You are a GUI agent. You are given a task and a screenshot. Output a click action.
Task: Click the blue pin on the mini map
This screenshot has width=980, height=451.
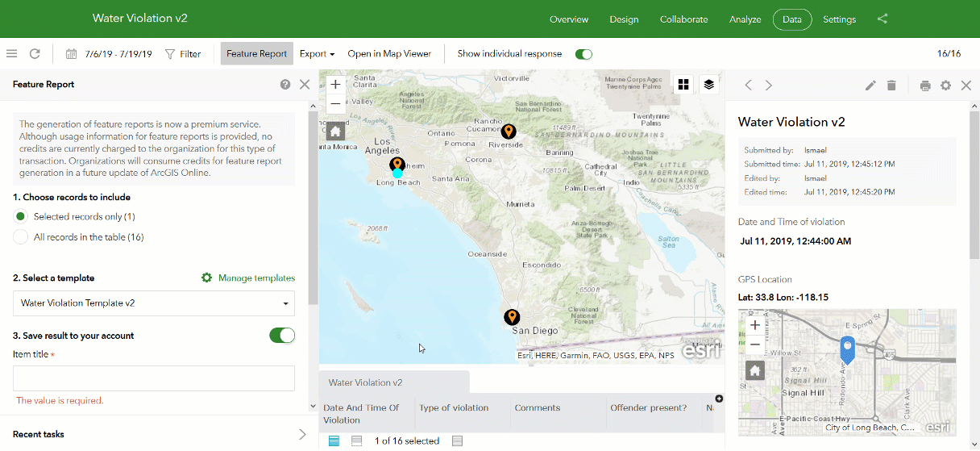[847, 349]
